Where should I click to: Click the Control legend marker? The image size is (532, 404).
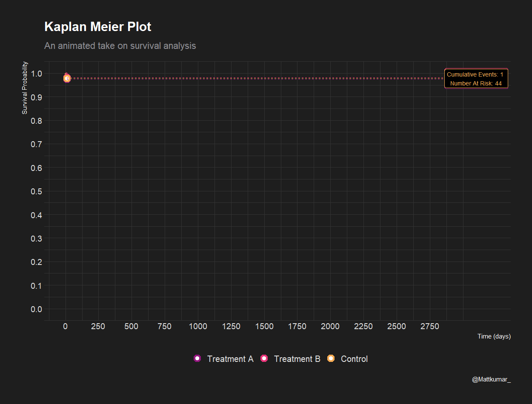[331, 358]
